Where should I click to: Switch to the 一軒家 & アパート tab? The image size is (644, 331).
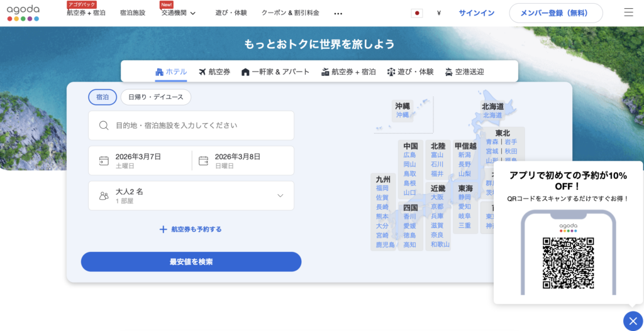(x=275, y=72)
